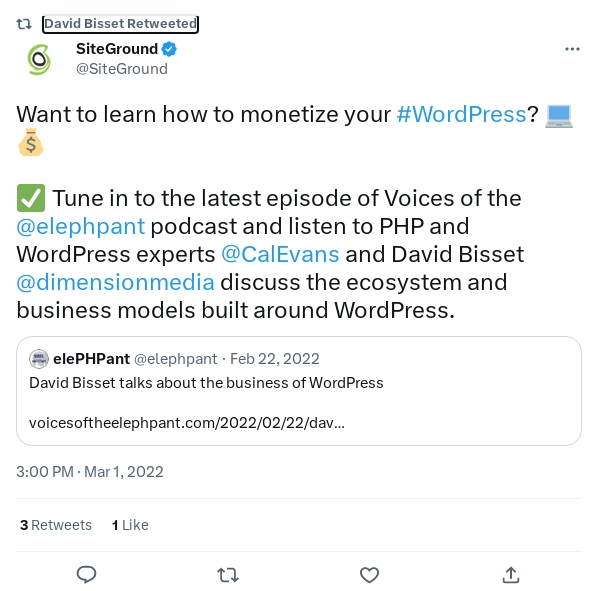Open the @SiteGround handle below name
Image resolution: width=598 pixels, height=591 pixels.
(122, 69)
